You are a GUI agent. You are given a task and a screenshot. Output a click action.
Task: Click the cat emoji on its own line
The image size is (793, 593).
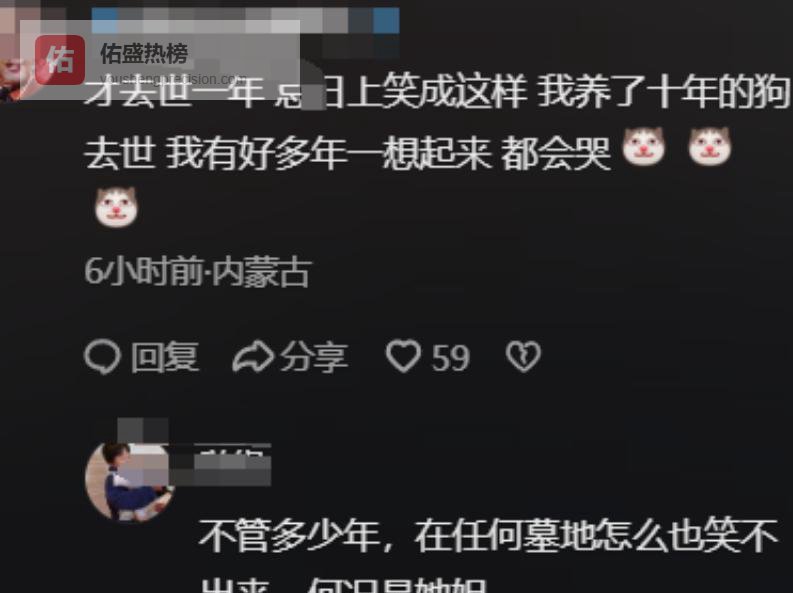(116, 207)
